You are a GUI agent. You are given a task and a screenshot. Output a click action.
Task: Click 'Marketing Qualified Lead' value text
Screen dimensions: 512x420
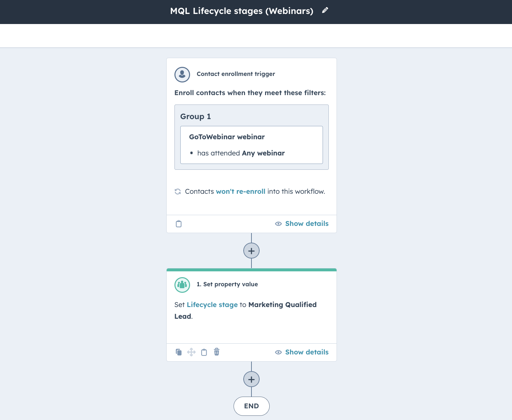pyautogui.click(x=246, y=311)
